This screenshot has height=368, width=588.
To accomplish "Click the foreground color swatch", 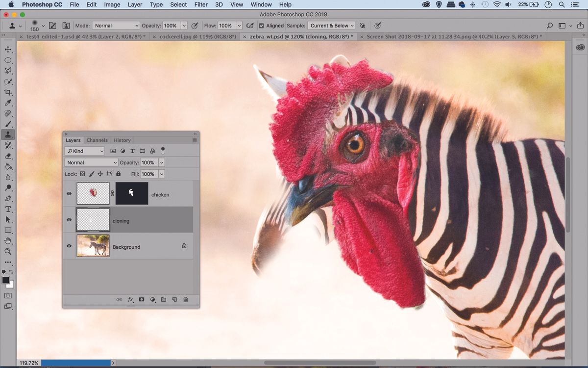I will tap(5, 279).
